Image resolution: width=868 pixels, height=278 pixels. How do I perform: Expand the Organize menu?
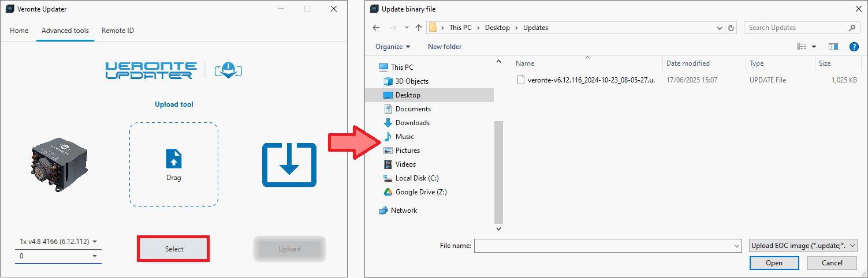pyautogui.click(x=393, y=47)
